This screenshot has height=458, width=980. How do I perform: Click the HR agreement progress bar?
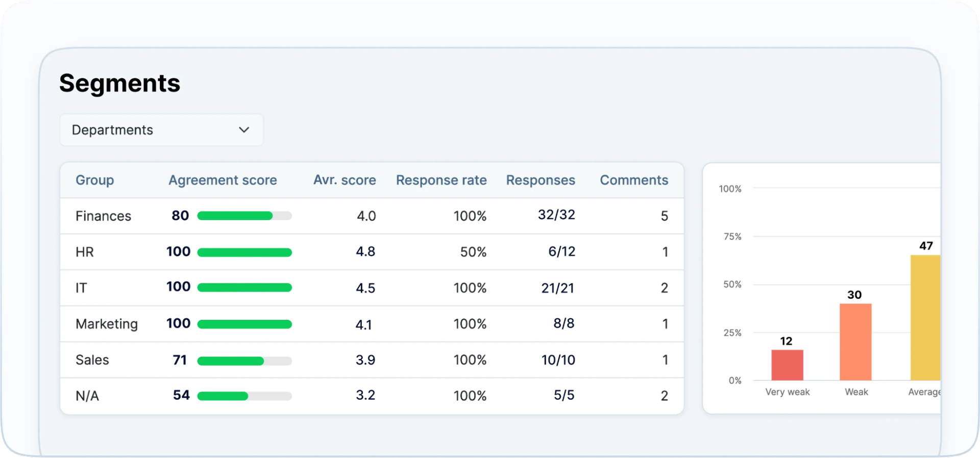(244, 252)
